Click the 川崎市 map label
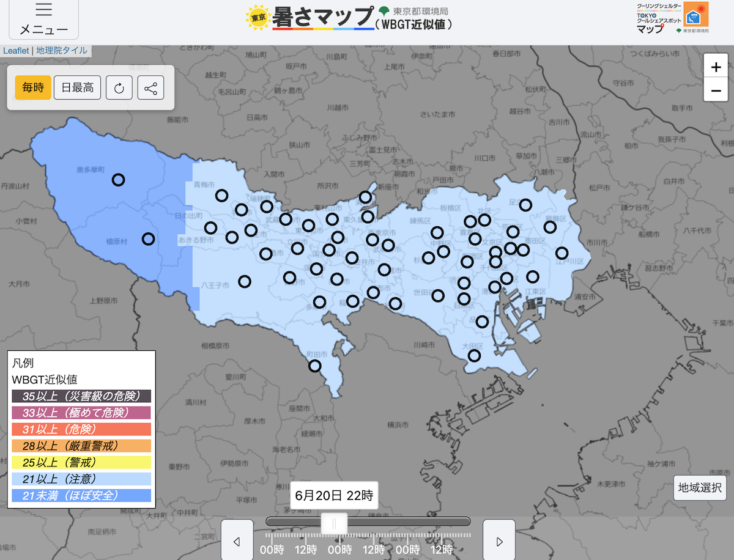The width and height of the screenshot is (734, 560). click(423, 345)
